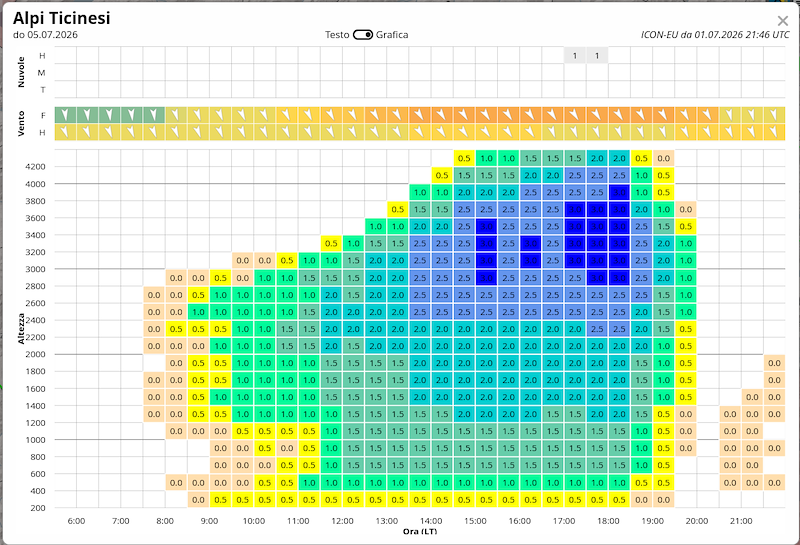The image size is (800, 545).
Task: Click the '1000' altitude axis label
Action: [x=35, y=439]
